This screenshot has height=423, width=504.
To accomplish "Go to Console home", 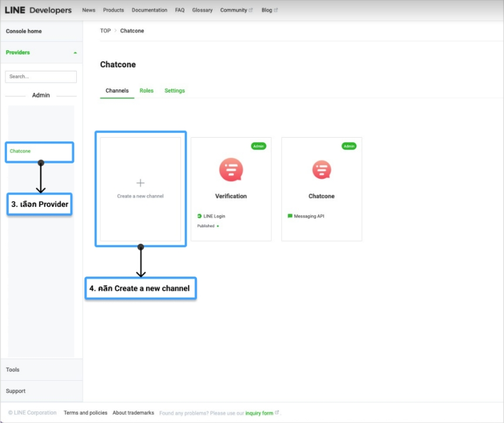I will [24, 31].
